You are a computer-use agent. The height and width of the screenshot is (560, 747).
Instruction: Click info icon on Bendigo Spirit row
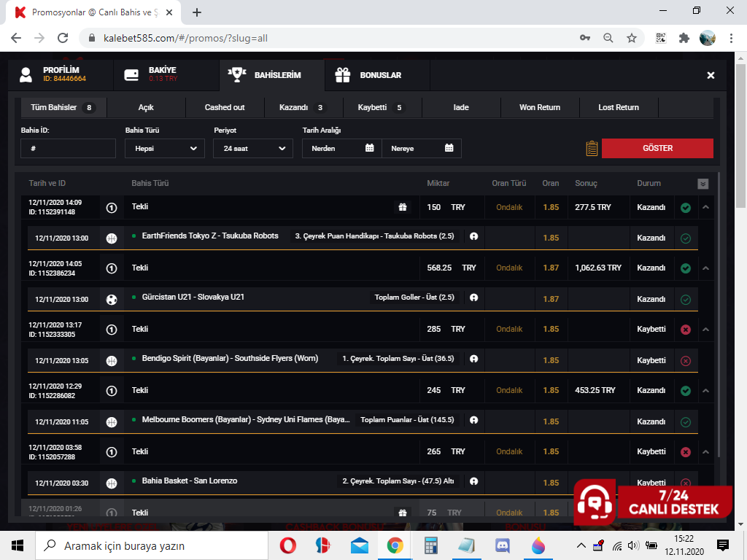[473, 359]
